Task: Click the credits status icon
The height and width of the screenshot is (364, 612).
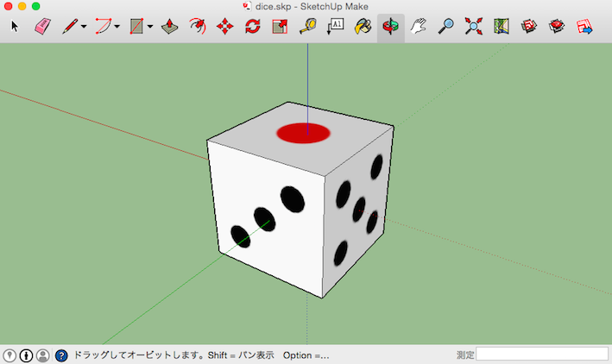Action: click(26, 355)
